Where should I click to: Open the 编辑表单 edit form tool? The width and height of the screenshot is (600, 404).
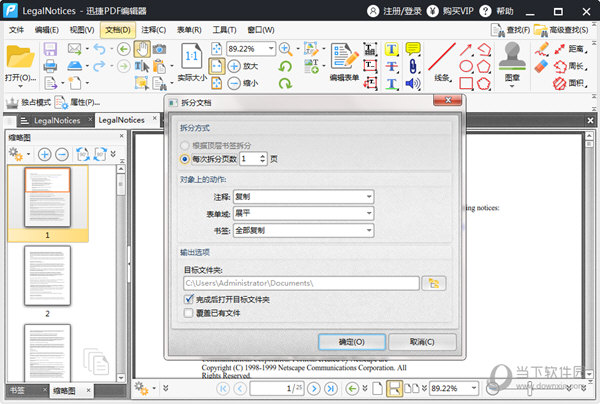(345, 61)
